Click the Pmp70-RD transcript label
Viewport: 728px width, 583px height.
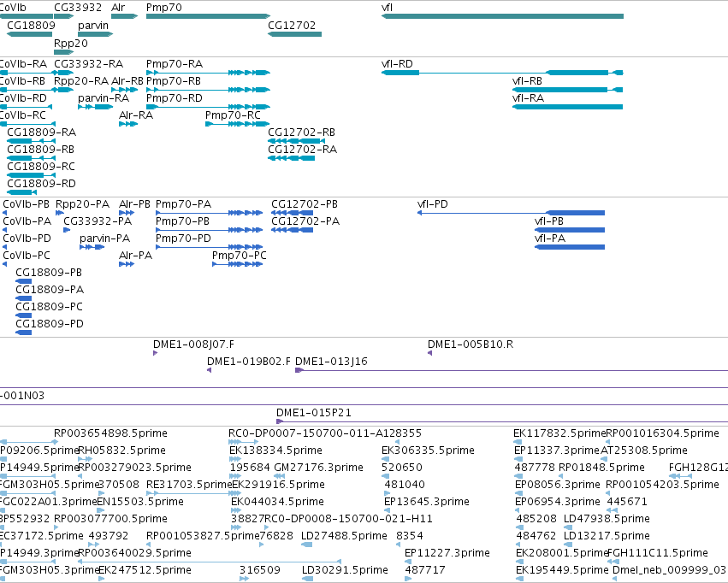(175, 97)
